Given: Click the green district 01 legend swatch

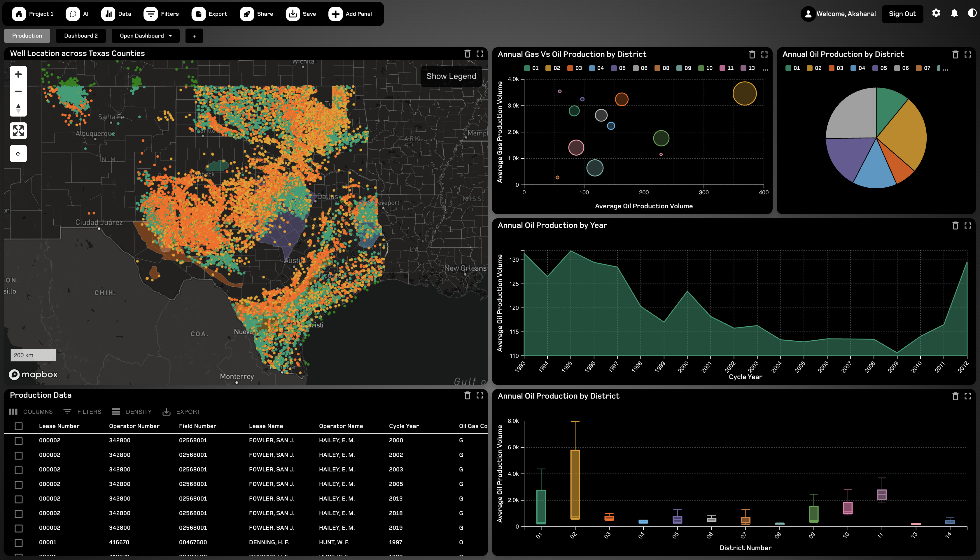Looking at the screenshot, I should click(527, 68).
